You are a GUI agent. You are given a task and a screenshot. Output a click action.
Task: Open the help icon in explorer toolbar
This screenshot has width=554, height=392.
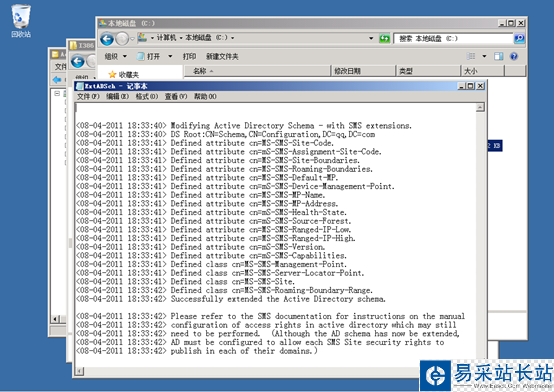click(514, 56)
